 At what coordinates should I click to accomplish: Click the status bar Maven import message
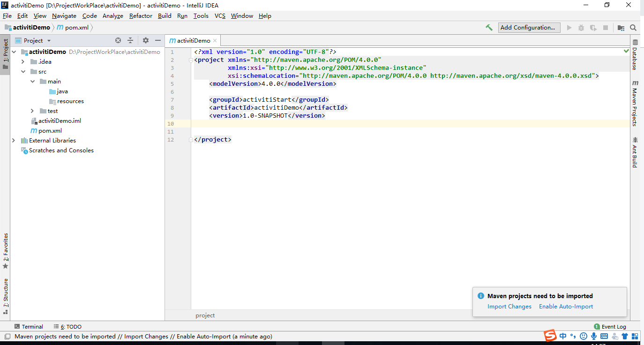(x=143, y=337)
